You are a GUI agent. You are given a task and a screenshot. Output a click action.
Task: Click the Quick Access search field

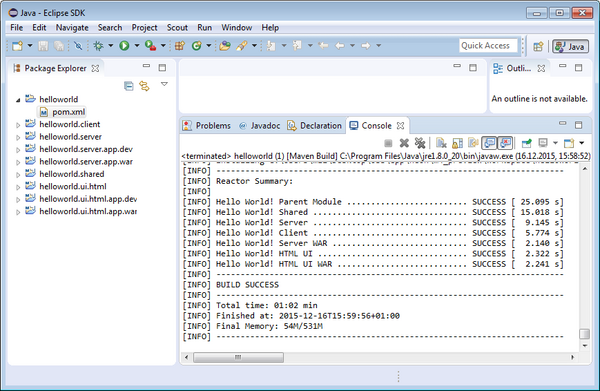488,46
